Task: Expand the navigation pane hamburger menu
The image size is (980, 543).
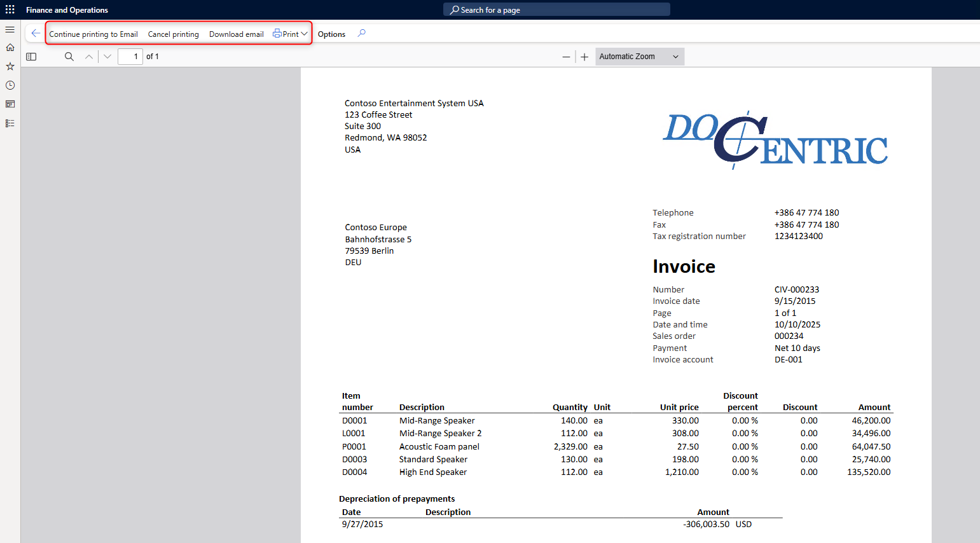Action: [10, 30]
